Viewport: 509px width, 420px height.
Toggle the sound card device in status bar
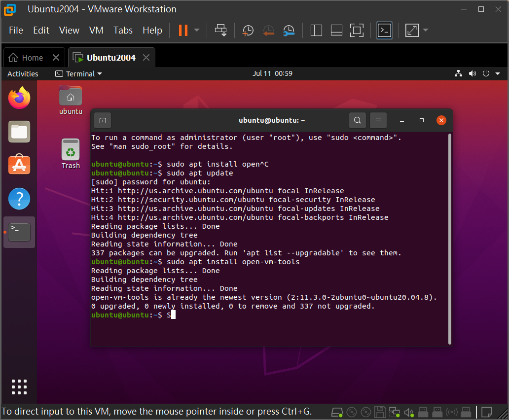tap(408, 412)
